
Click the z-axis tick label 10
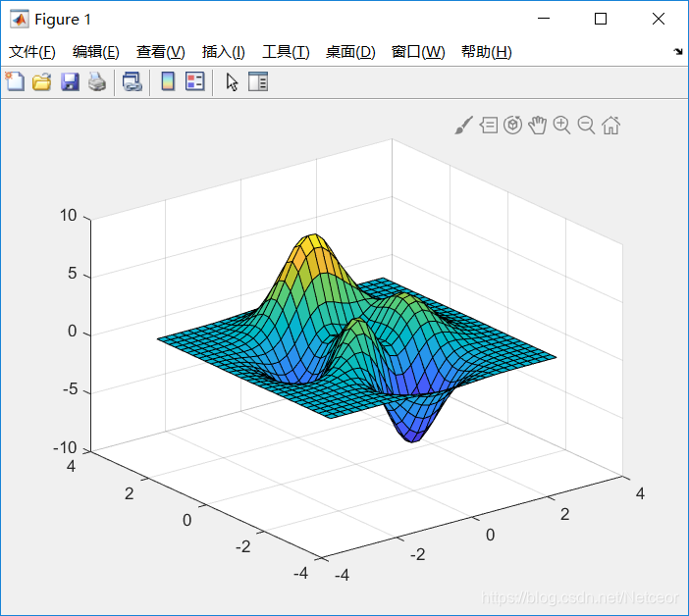68,215
